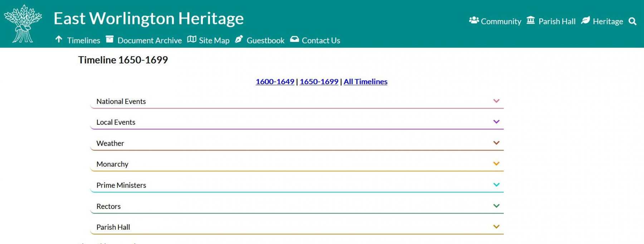Click the Community people icon
644x244 pixels.
click(x=474, y=20)
